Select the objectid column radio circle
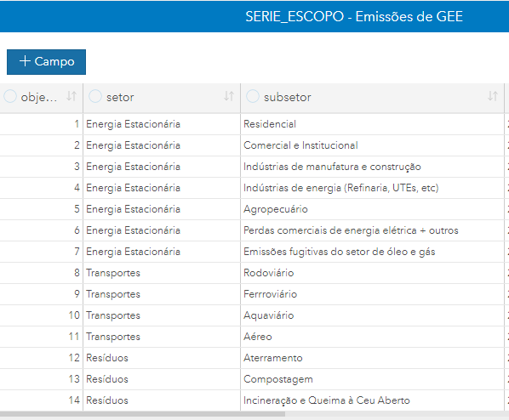This screenshot has height=420, width=509. point(10,96)
